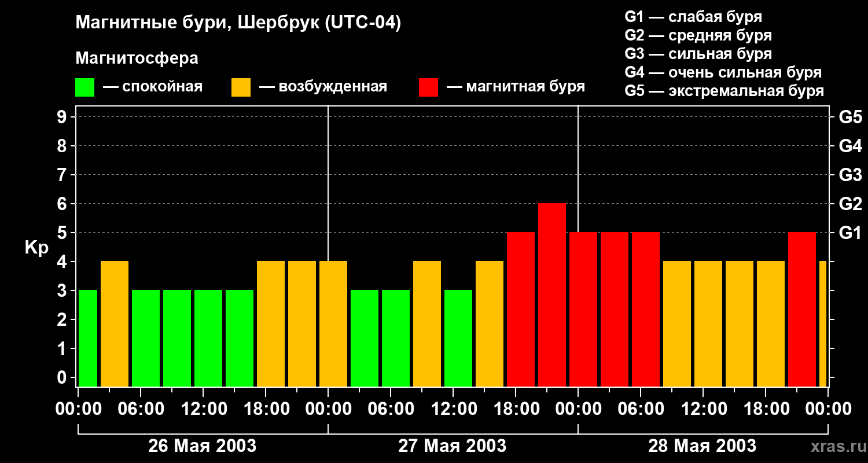Viewport: 868px width, 463px height.
Task: Click the '12:00' time label above 26 Мая
Action: [x=203, y=409]
